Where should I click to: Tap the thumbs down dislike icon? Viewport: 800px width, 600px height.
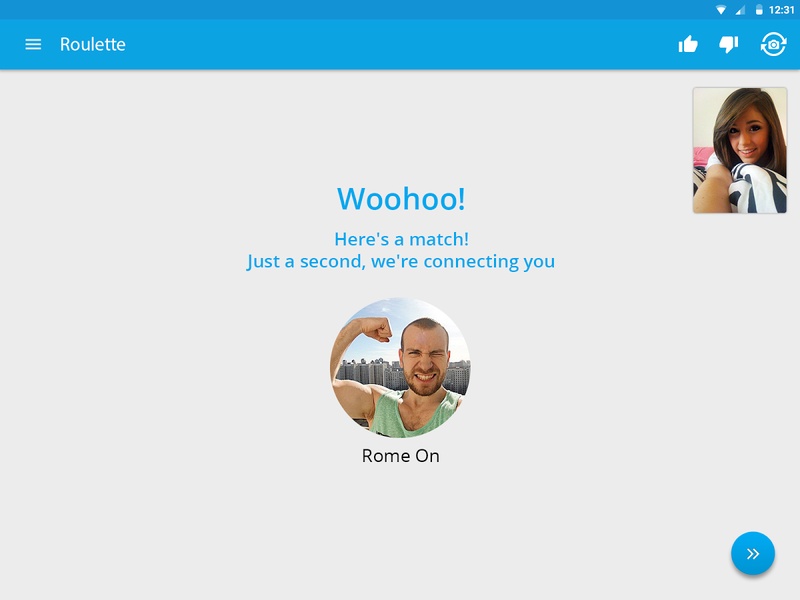coord(729,44)
